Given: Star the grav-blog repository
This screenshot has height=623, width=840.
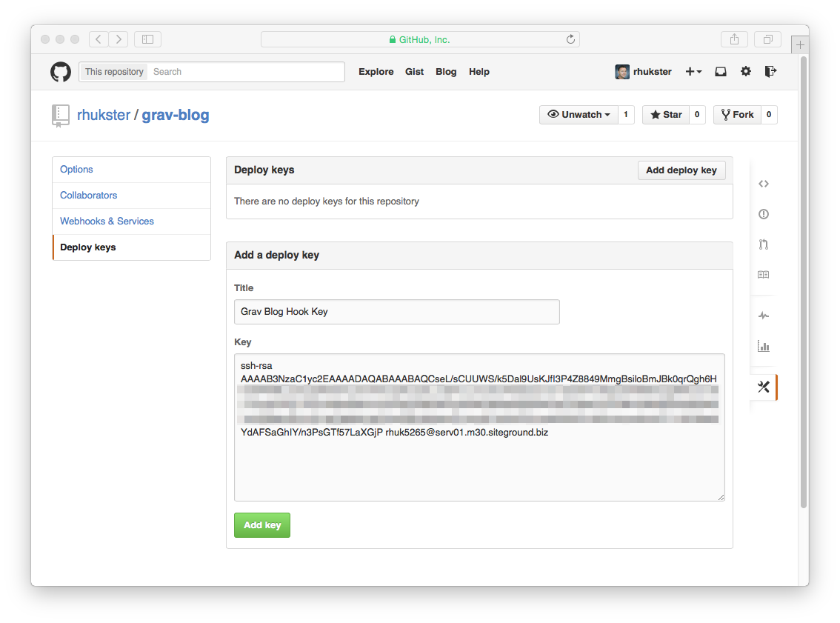Looking at the screenshot, I should coord(666,115).
